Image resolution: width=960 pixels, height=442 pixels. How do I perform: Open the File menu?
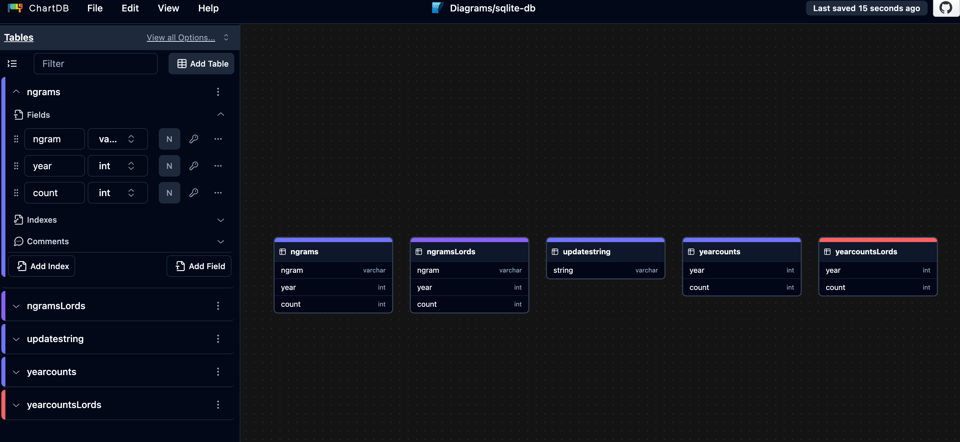[95, 9]
